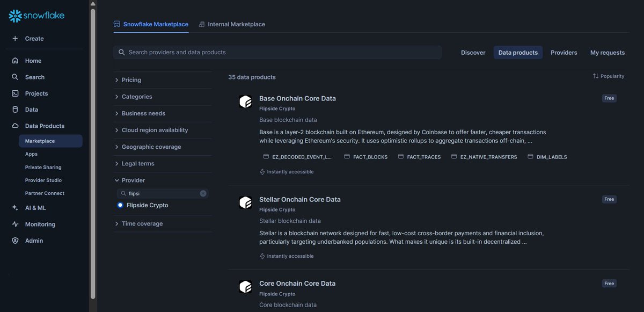644x312 pixels.
Task: Open Stellar Onchain Core Data listing title
Action: click(300, 199)
